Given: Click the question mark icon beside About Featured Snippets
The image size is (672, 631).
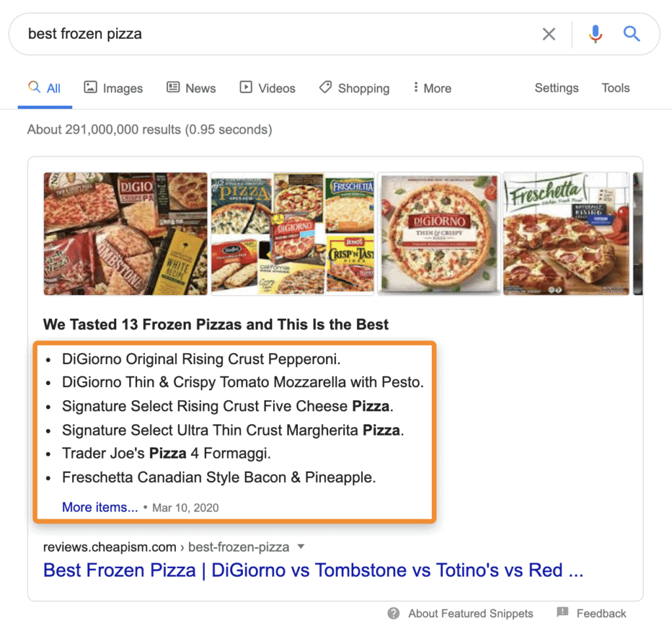Looking at the screenshot, I should pos(393,613).
